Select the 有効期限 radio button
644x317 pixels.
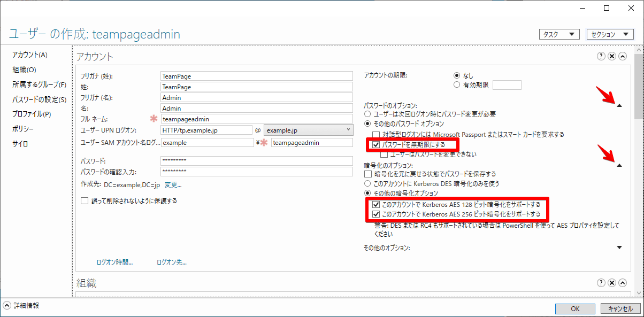click(x=457, y=84)
